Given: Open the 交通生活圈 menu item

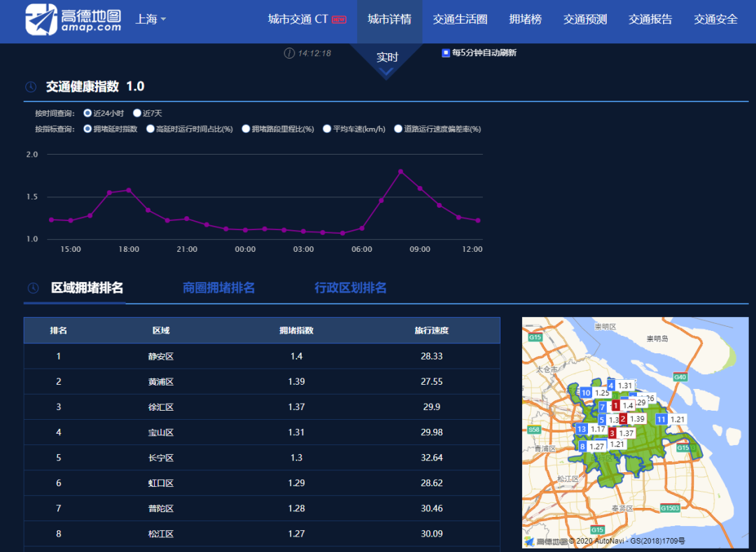Looking at the screenshot, I should [460, 20].
